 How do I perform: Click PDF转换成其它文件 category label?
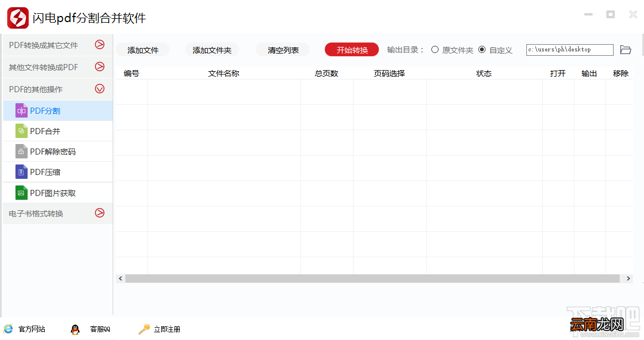44,45
